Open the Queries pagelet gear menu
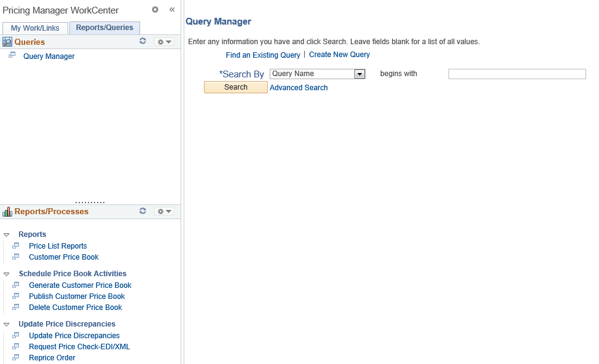This screenshot has height=364, width=599. (163, 41)
